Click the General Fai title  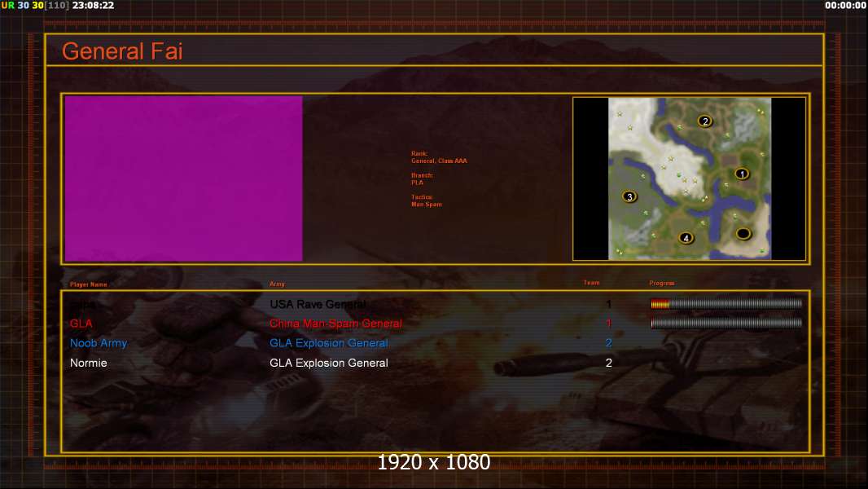(x=122, y=51)
